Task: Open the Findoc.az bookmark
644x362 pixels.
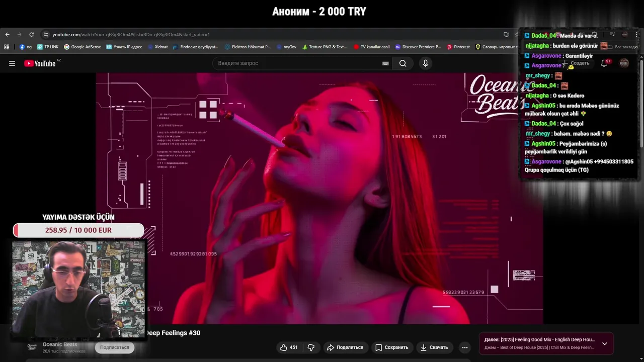Action: pos(195,47)
